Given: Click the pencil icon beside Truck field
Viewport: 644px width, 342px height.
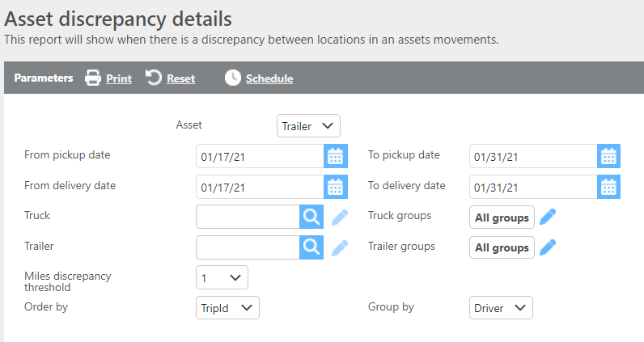Looking at the screenshot, I should [x=340, y=217].
